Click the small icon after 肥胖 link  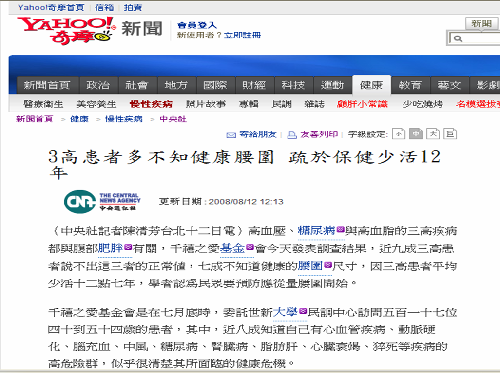click(x=128, y=247)
